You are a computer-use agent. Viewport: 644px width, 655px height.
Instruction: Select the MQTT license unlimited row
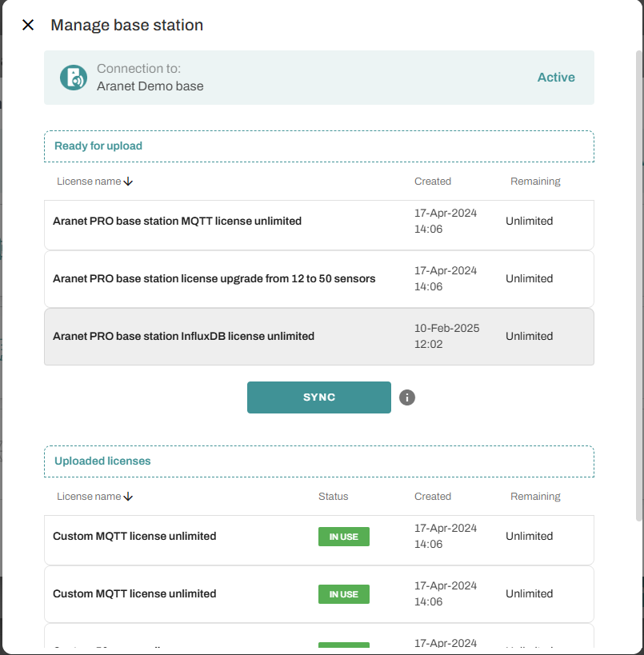[x=177, y=221]
